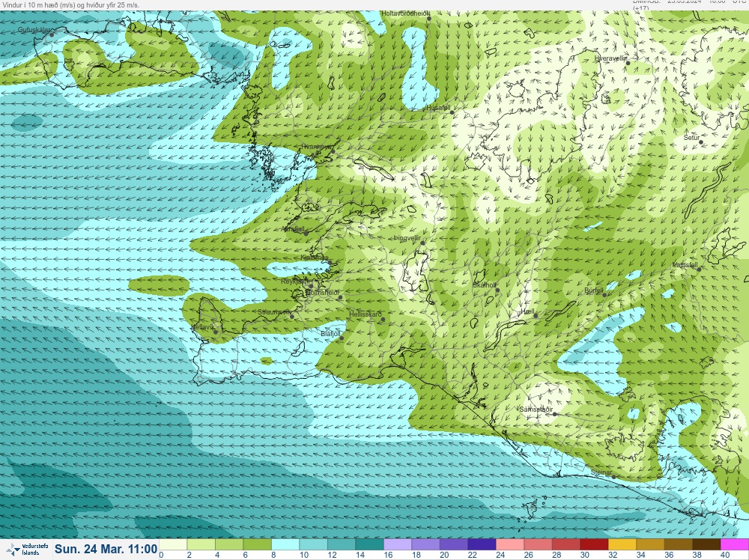Click the Veðurstofa Íslands logo

[27, 549]
